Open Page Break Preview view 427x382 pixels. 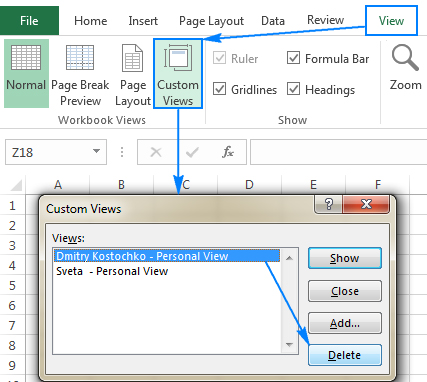pyautogui.click(x=80, y=75)
